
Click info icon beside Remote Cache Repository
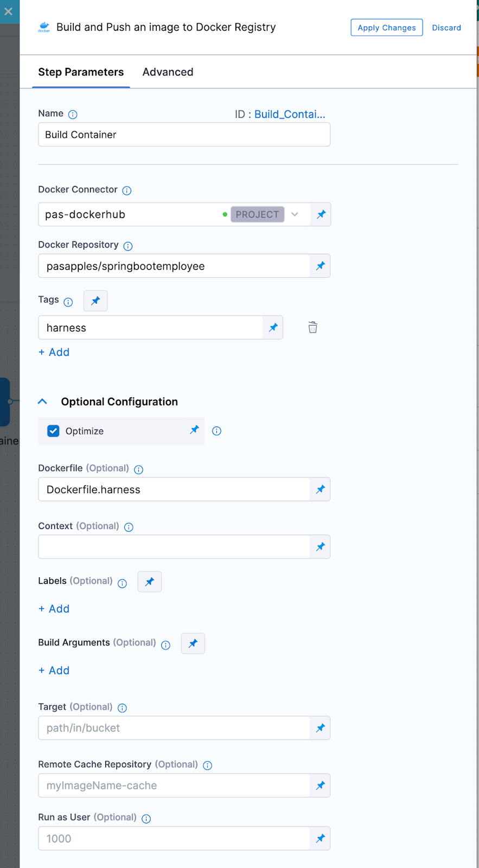coord(207,765)
